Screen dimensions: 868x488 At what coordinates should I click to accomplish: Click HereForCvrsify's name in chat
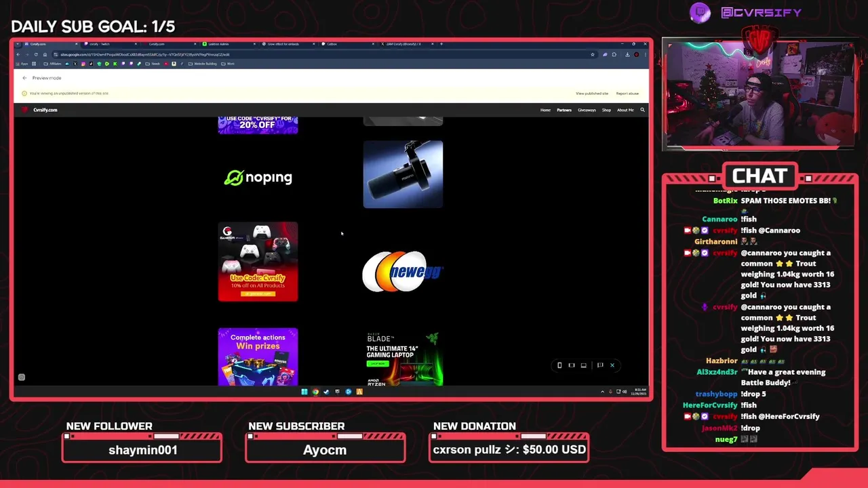[710, 405]
